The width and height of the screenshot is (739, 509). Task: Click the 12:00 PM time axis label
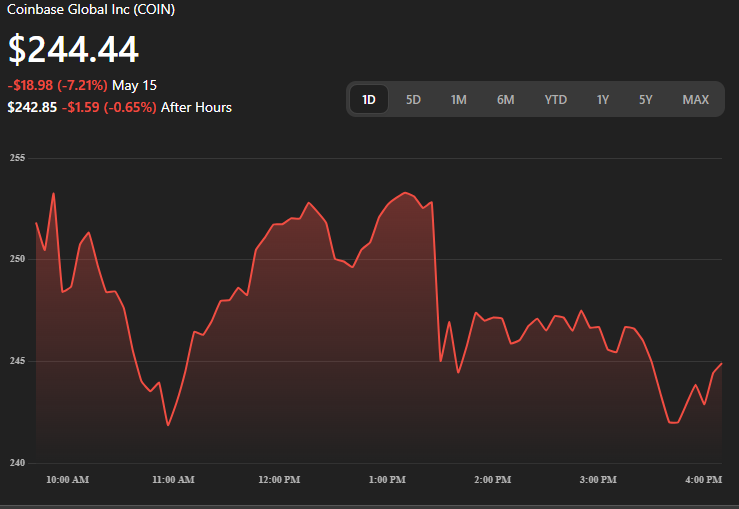click(x=278, y=480)
